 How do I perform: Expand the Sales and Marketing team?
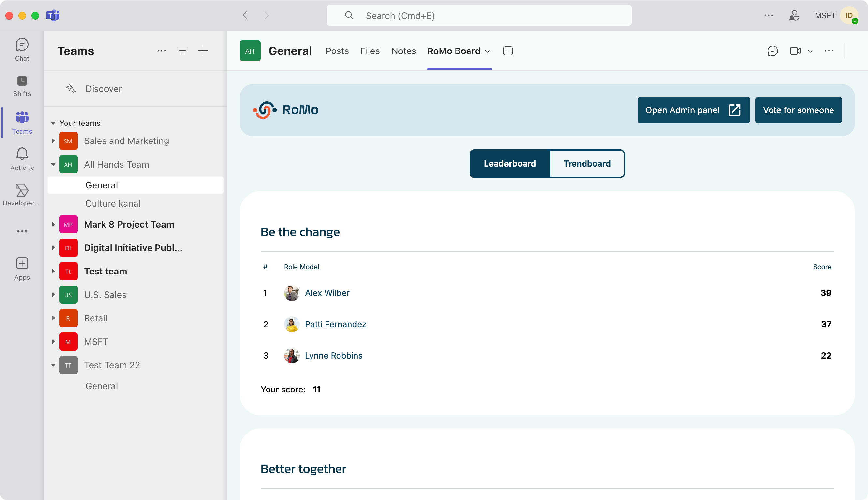(53, 141)
